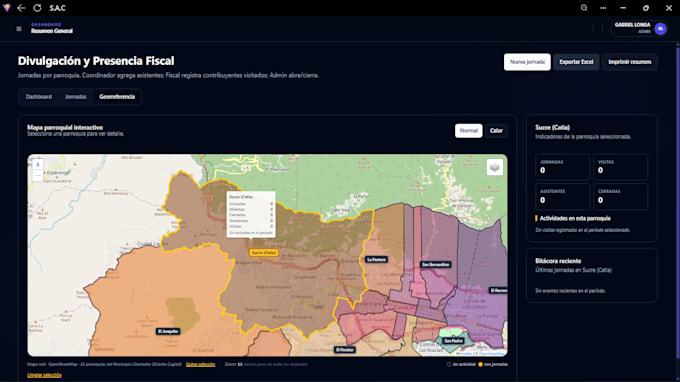Open the three-dots more options menu

pos(603,8)
